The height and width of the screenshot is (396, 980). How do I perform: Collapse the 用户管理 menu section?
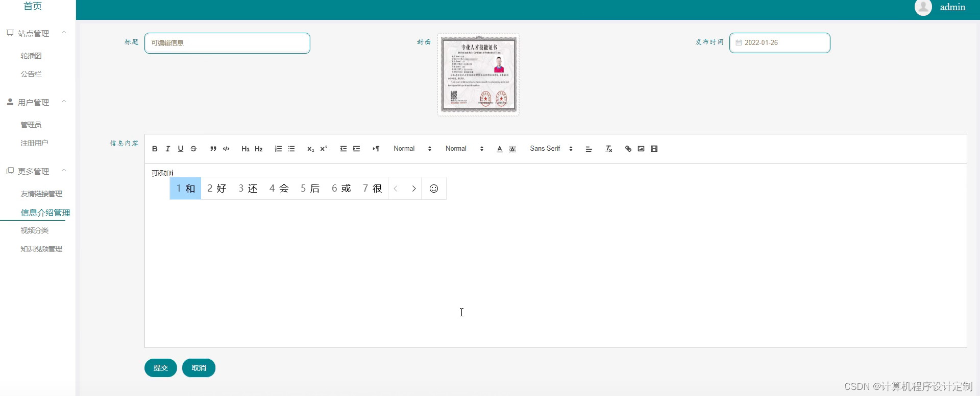(x=64, y=102)
